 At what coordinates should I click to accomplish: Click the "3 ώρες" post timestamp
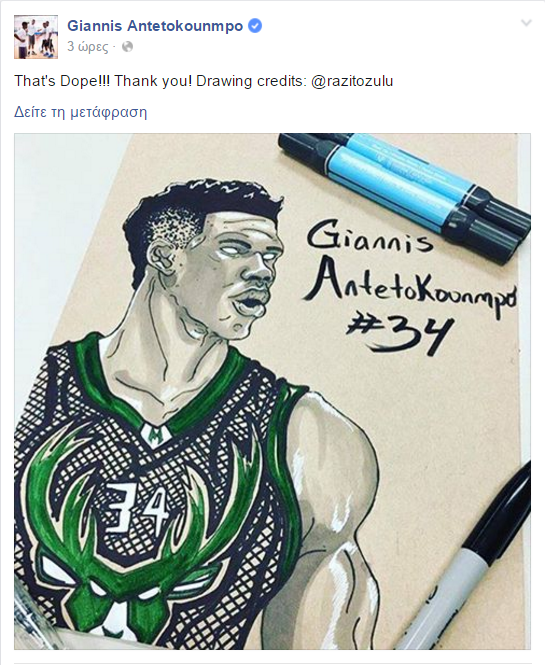pos(88,47)
